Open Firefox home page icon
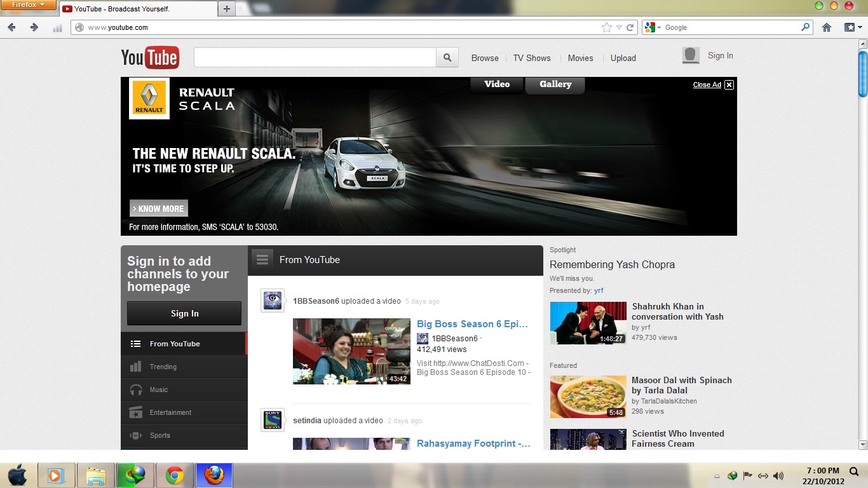This screenshot has width=868, height=488. click(x=827, y=27)
